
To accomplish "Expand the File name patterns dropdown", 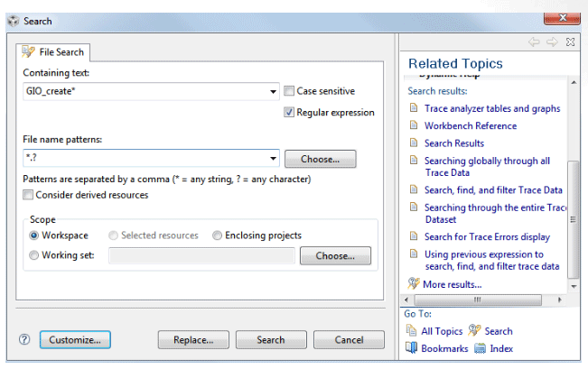I will [x=273, y=159].
